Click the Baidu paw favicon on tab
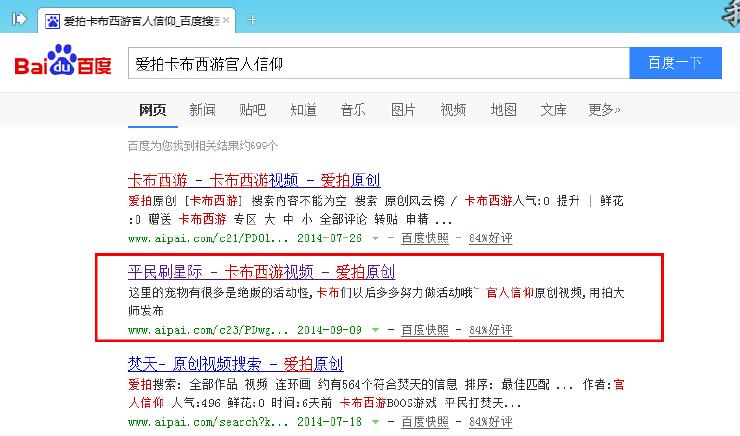Screen dimensions: 740x436 [52, 21]
